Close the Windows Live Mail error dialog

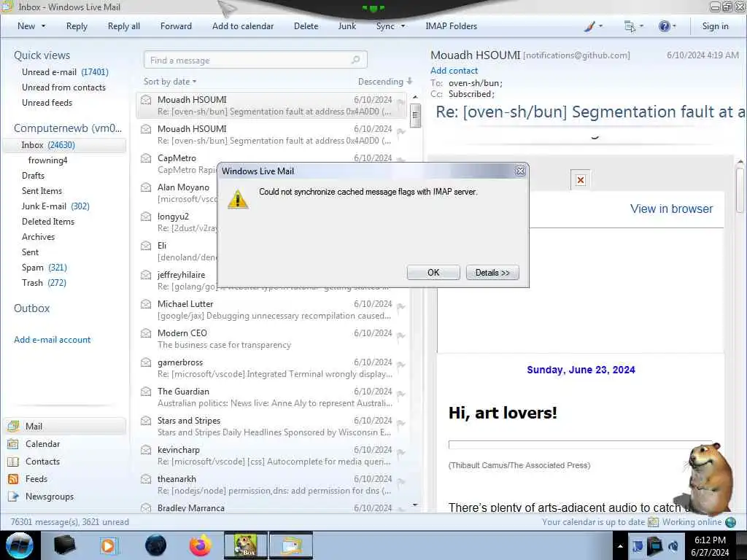point(520,171)
